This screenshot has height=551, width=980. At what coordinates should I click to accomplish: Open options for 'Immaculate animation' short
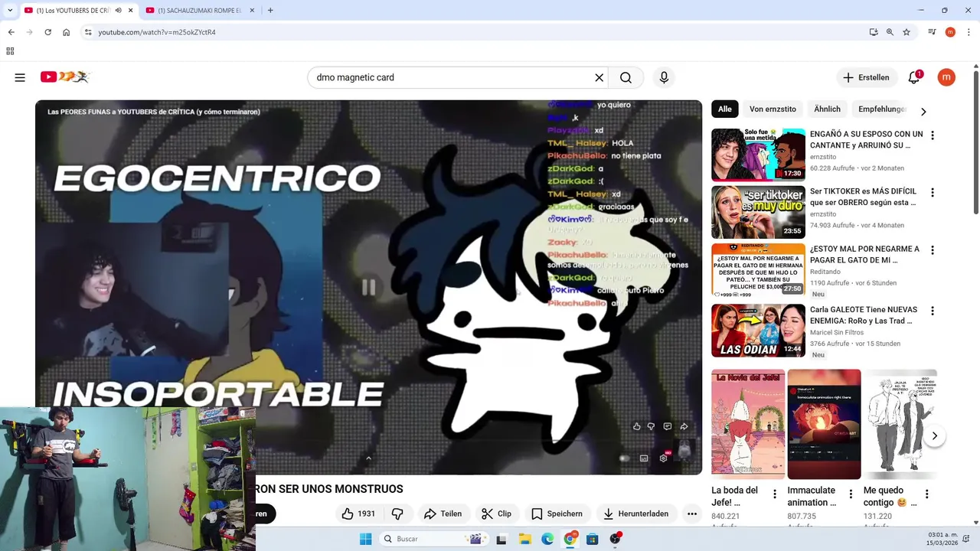click(x=851, y=494)
